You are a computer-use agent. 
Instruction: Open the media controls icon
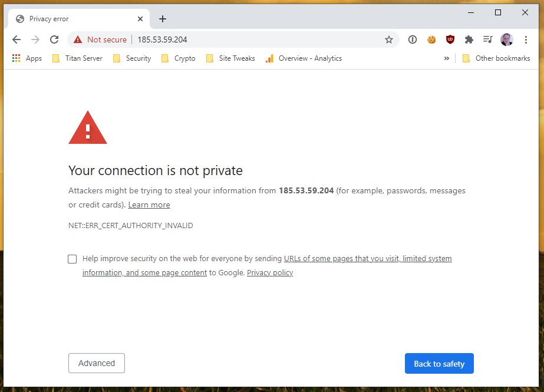487,39
